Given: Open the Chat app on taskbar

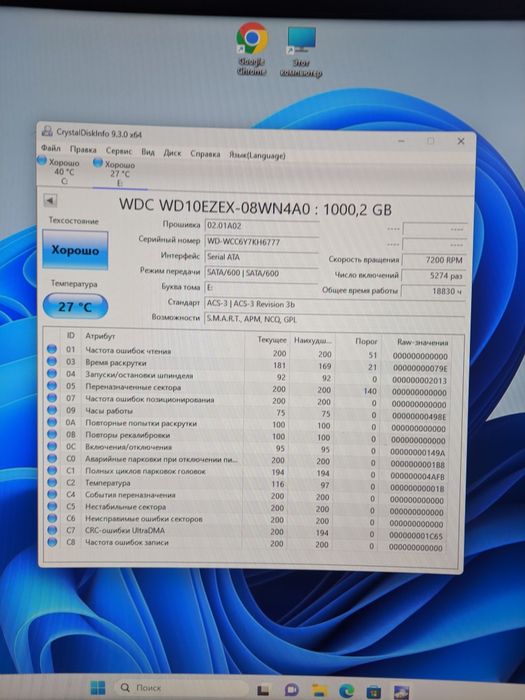Looking at the screenshot, I should (292, 691).
